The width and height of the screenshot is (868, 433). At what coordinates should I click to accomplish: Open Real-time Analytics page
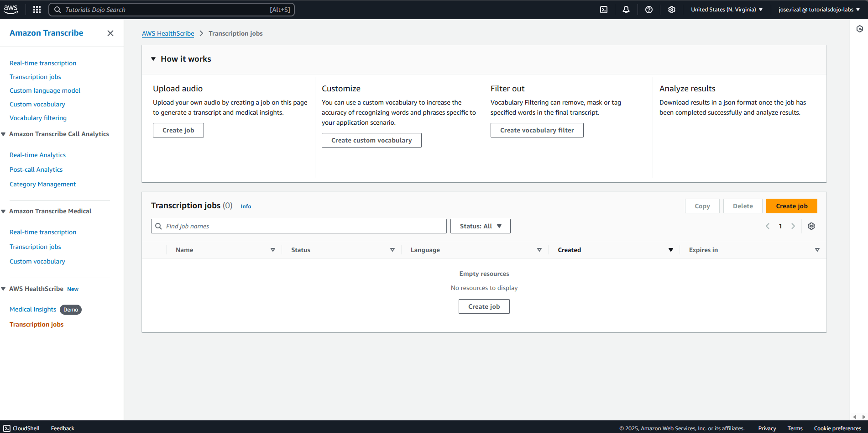click(37, 155)
